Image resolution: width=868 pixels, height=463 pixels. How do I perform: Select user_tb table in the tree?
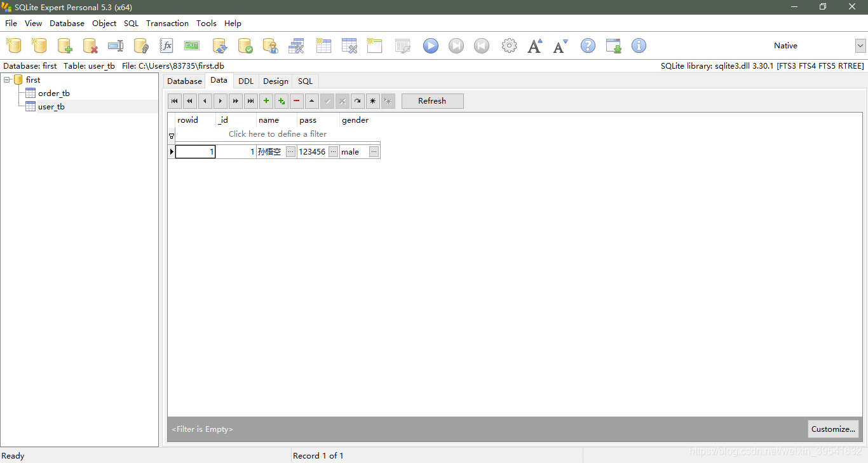tap(51, 107)
